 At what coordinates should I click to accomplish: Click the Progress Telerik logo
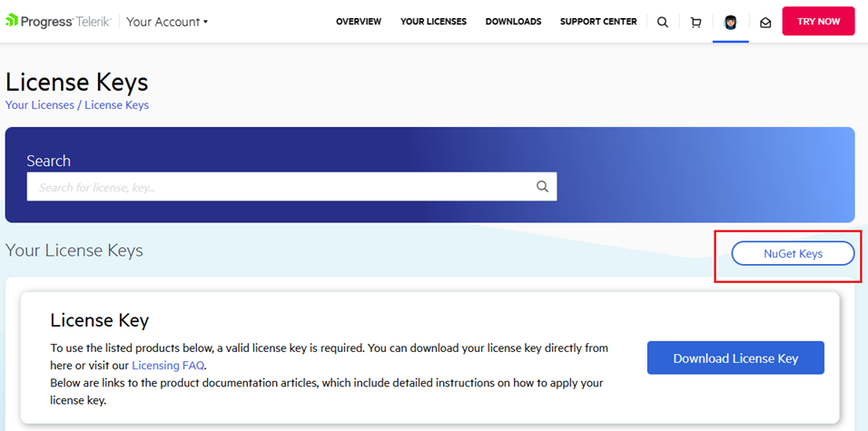point(58,21)
